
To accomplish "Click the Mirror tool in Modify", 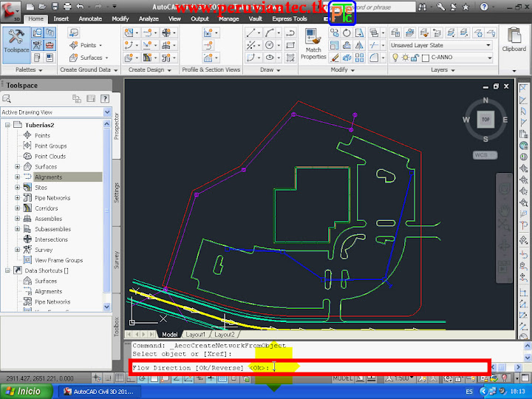I will (359, 45).
